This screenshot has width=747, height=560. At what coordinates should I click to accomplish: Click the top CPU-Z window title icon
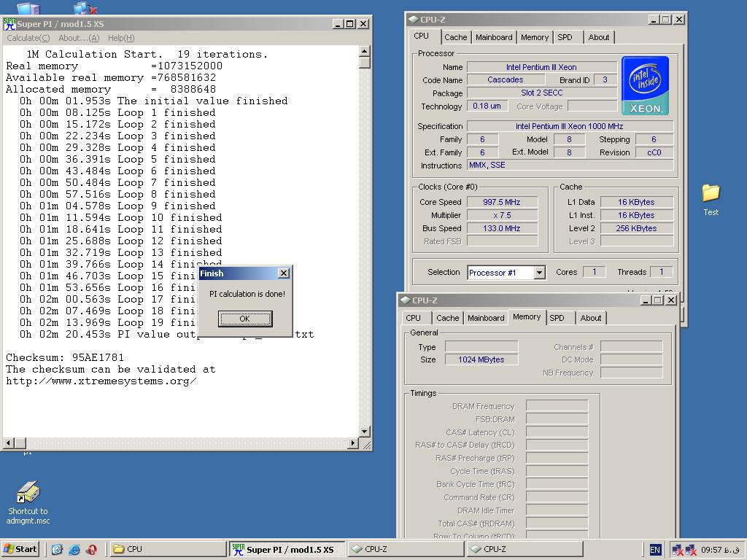pyautogui.click(x=413, y=20)
